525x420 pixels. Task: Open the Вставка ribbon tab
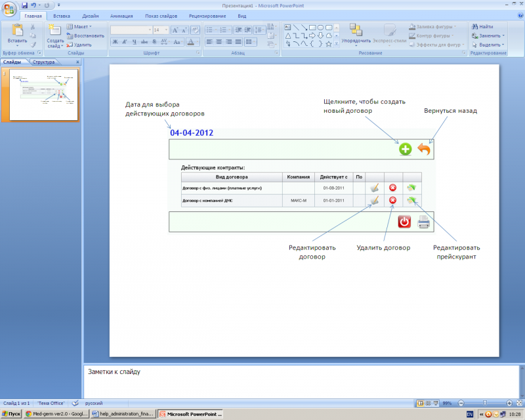tap(62, 15)
